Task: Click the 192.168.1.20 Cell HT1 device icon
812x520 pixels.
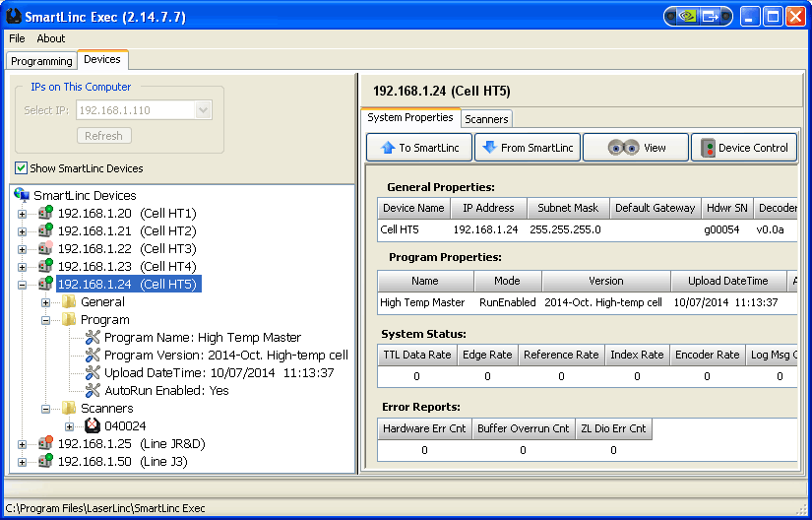Action: [x=45, y=214]
